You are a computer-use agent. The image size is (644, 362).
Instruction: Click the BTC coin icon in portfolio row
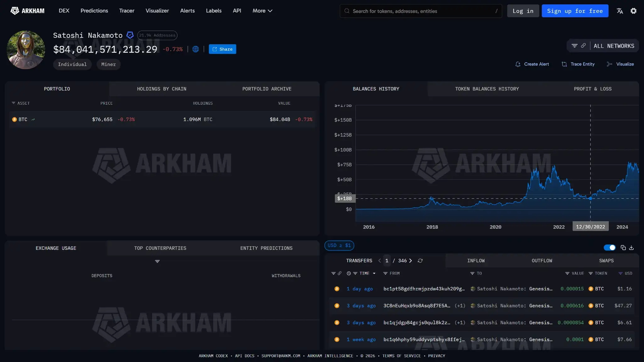(14, 119)
